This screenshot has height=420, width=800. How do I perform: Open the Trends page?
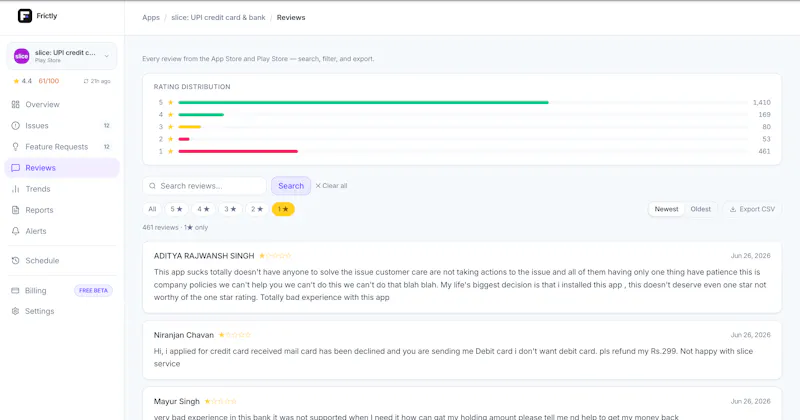tap(62, 189)
